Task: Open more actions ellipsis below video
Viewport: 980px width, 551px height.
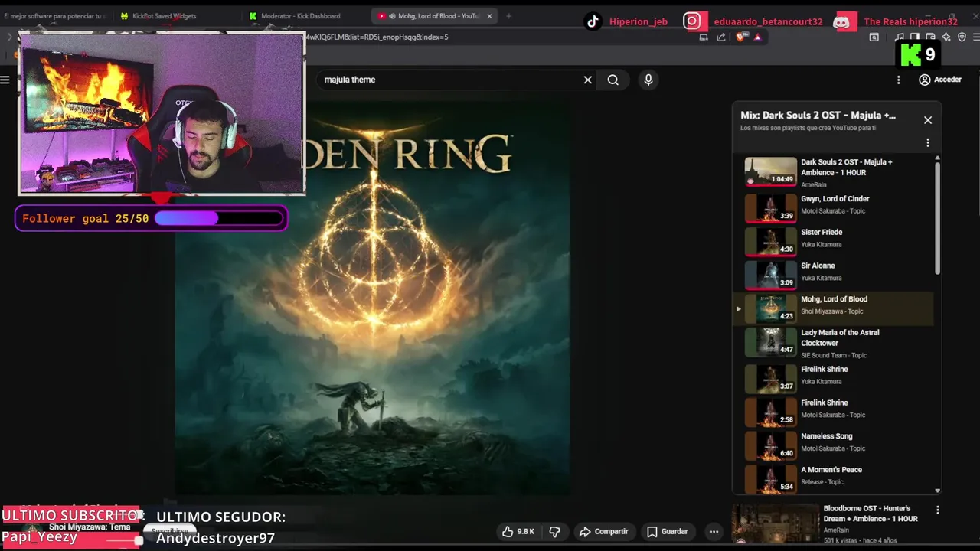Action: click(714, 531)
